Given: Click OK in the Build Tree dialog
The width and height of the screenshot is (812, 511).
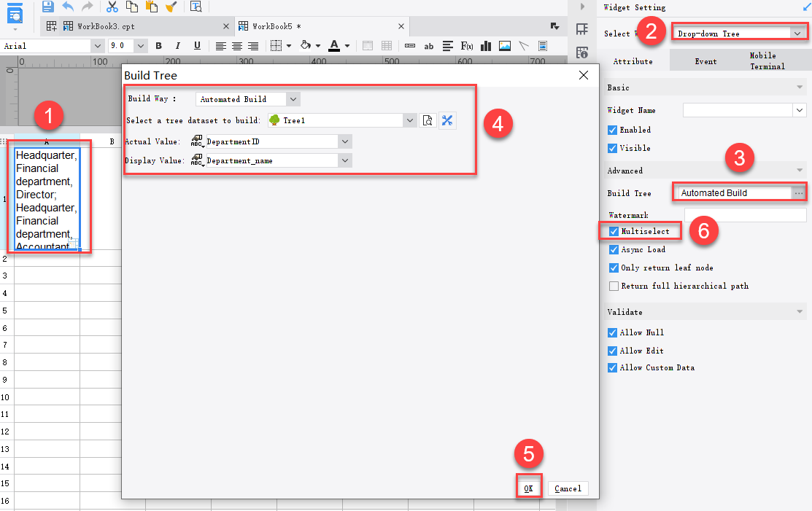Looking at the screenshot, I should (x=528, y=488).
